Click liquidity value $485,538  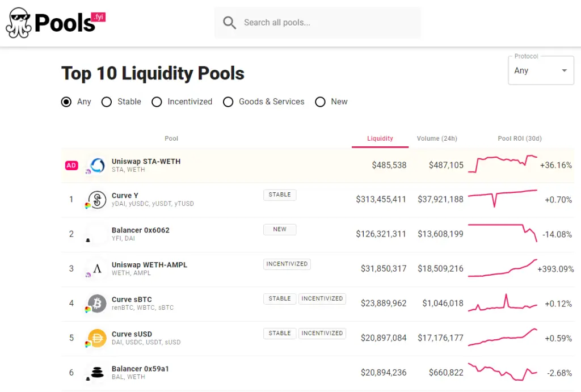[x=389, y=165]
